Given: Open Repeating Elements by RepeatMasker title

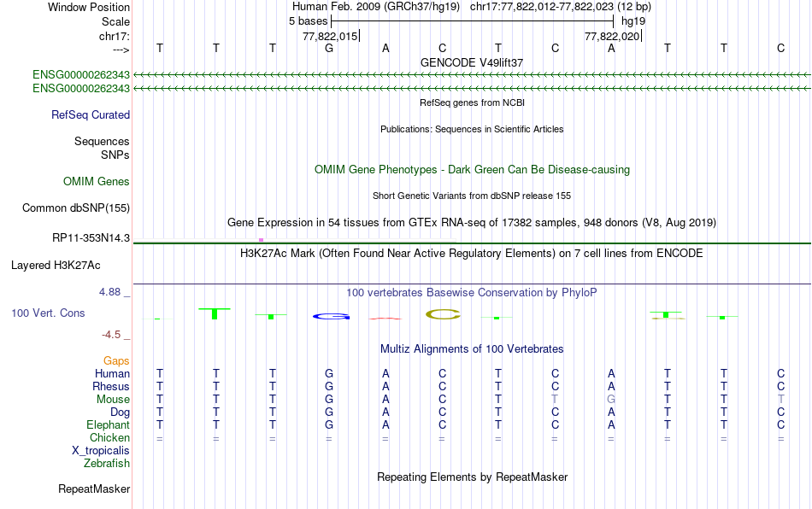Looking at the screenshot, I should [472, 477].
